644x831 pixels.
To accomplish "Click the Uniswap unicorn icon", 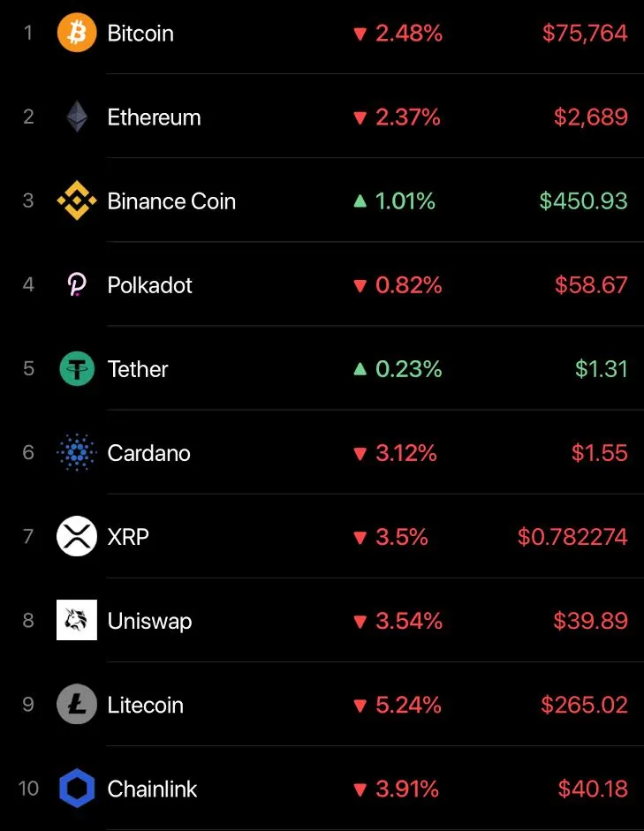I will (x=77, y=620).
